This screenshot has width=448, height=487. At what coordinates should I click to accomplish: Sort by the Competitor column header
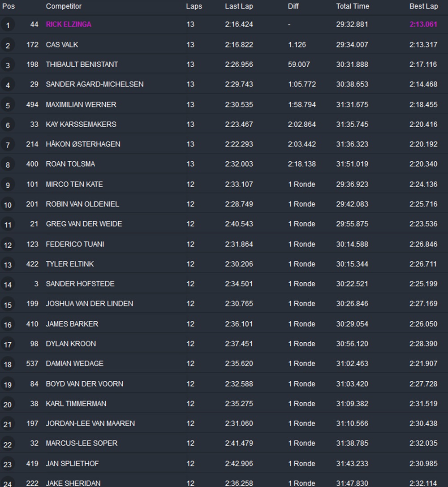tap(64, 6)
